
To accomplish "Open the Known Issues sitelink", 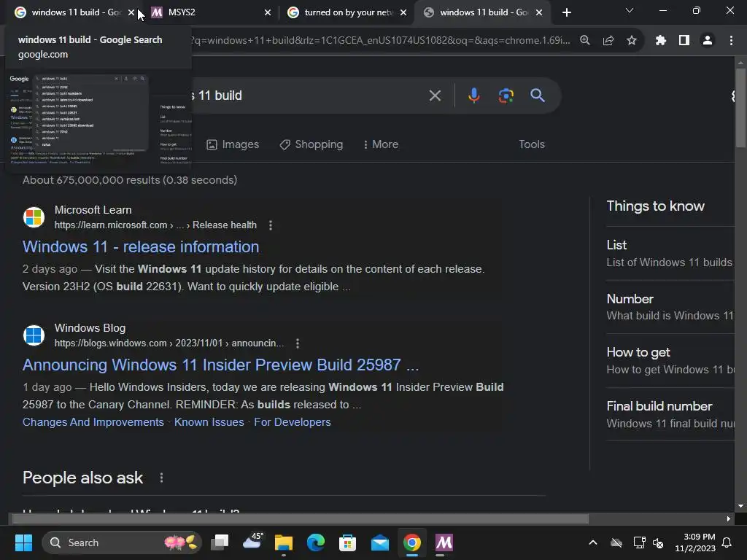I will click(209, 422).
